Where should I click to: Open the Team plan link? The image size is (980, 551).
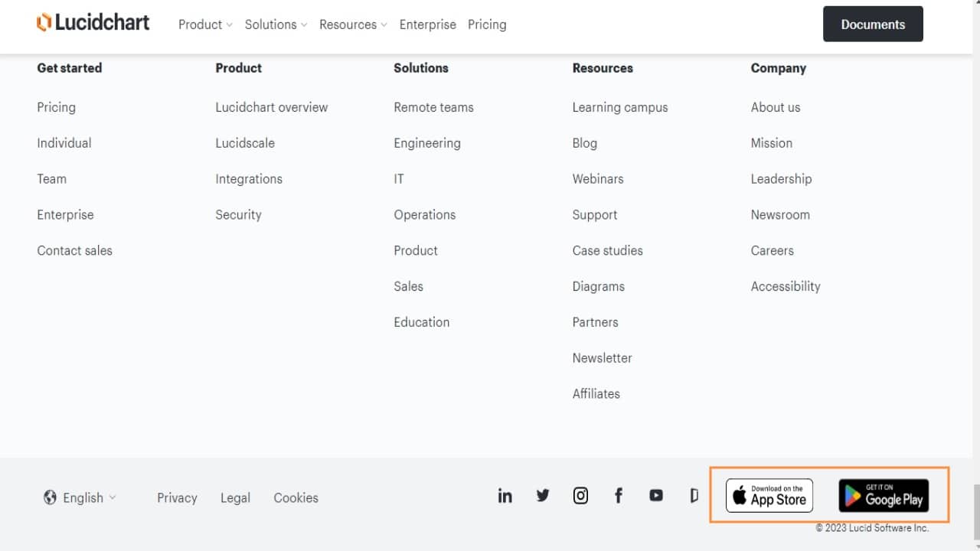[x=51, y=179]
